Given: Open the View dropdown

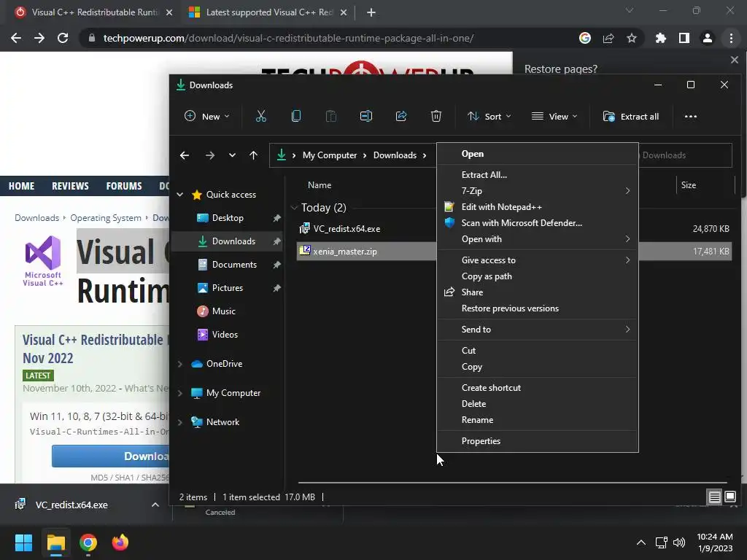Looking at the screenshot, I should (x=554, y=116).
